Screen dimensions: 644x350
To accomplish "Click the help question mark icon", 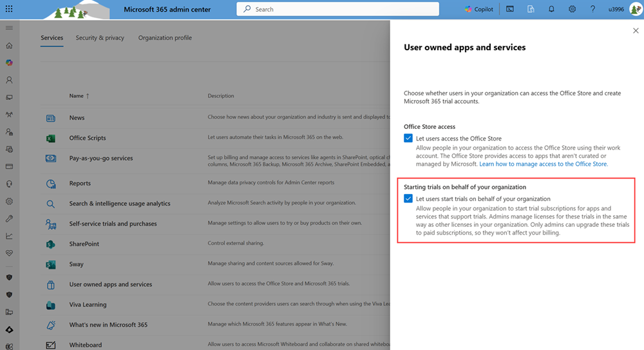I will [x=592, y=10].
